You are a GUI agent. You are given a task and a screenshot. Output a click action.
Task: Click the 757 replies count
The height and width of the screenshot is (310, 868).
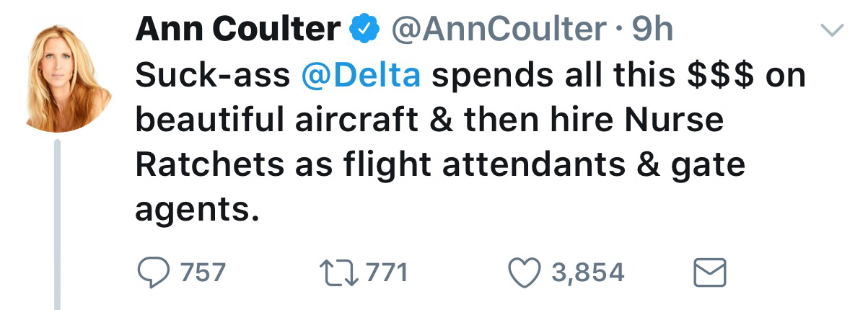tap(203, 273)
